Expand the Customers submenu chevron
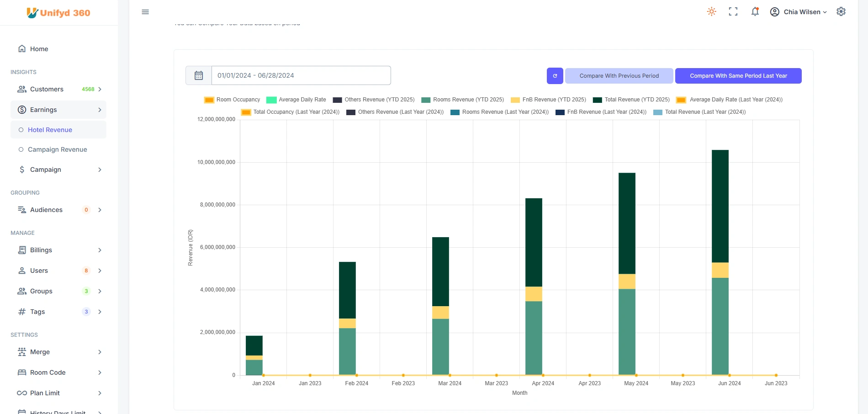Screen dimensions: 868x414 (100, 89)
